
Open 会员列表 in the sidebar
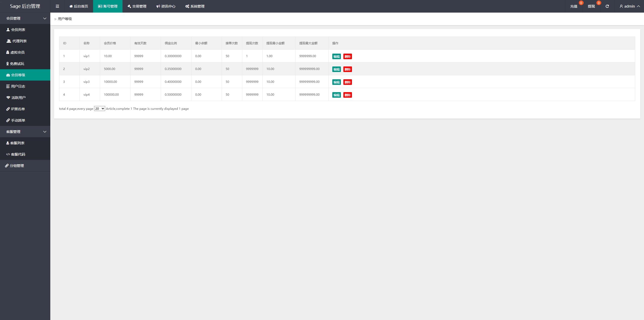[18, 30]
